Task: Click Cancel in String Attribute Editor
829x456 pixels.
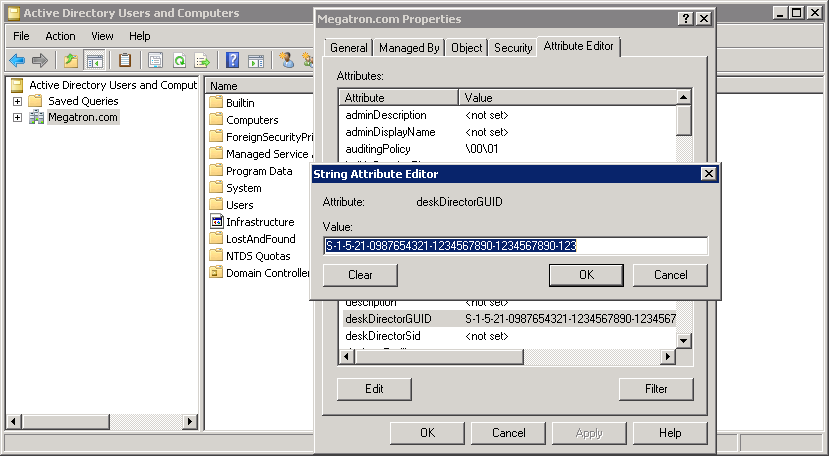Action: click(670, 275)
